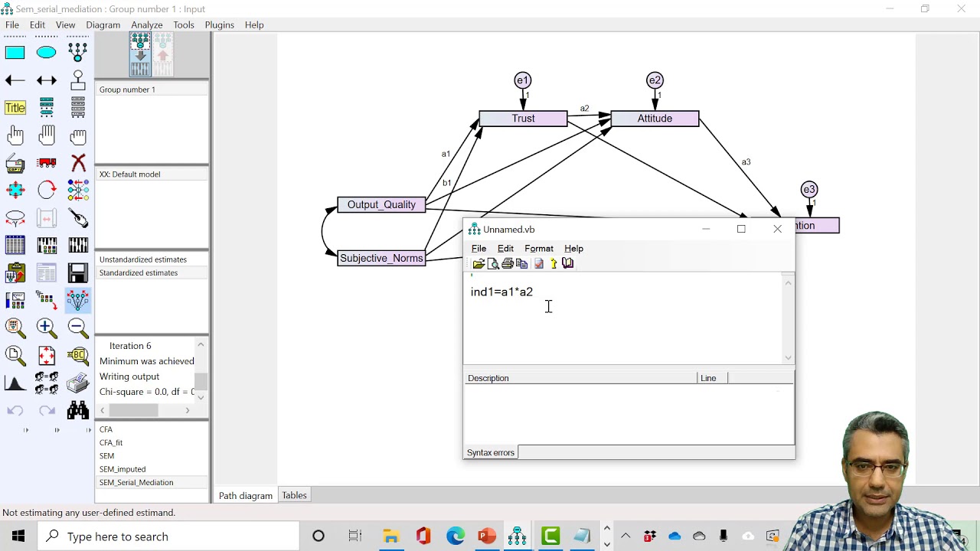
Task: Click right arrow of output log scrollbar
Action: (x=188, y=410)
